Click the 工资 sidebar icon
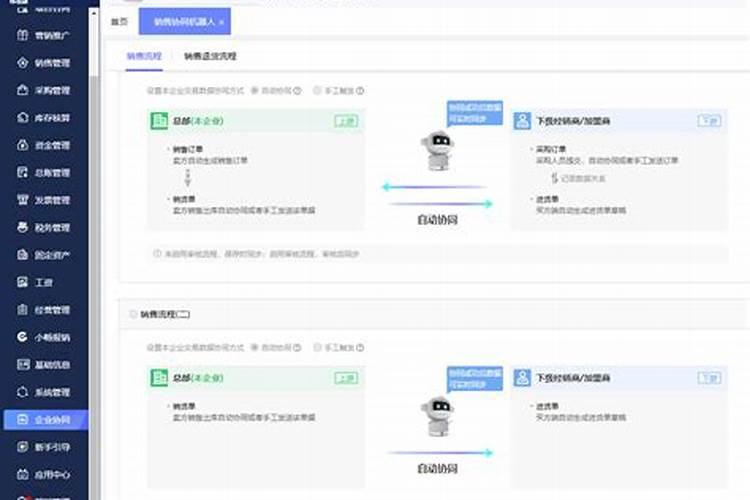Screen dimensions: 750x500 pos(22,282)
